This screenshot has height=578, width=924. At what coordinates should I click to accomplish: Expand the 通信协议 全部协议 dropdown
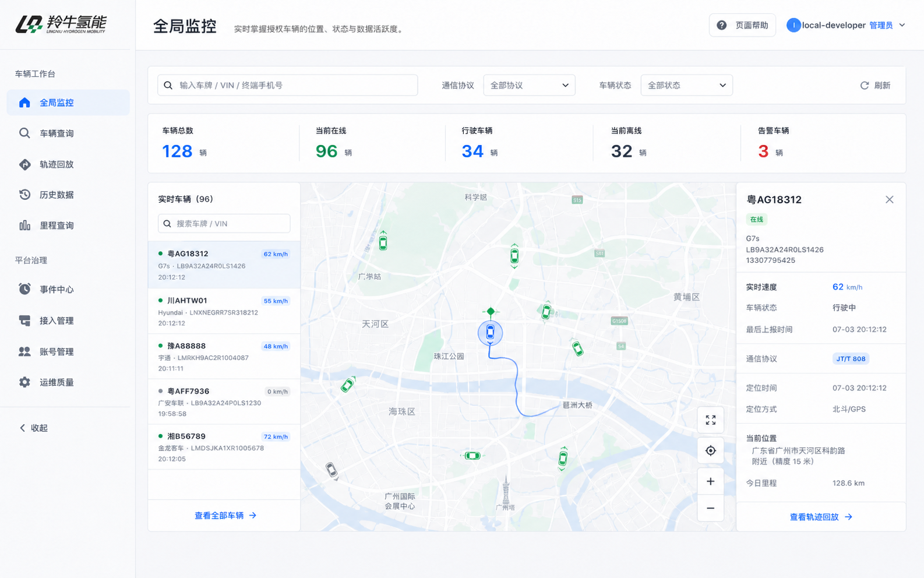[529, 85]
